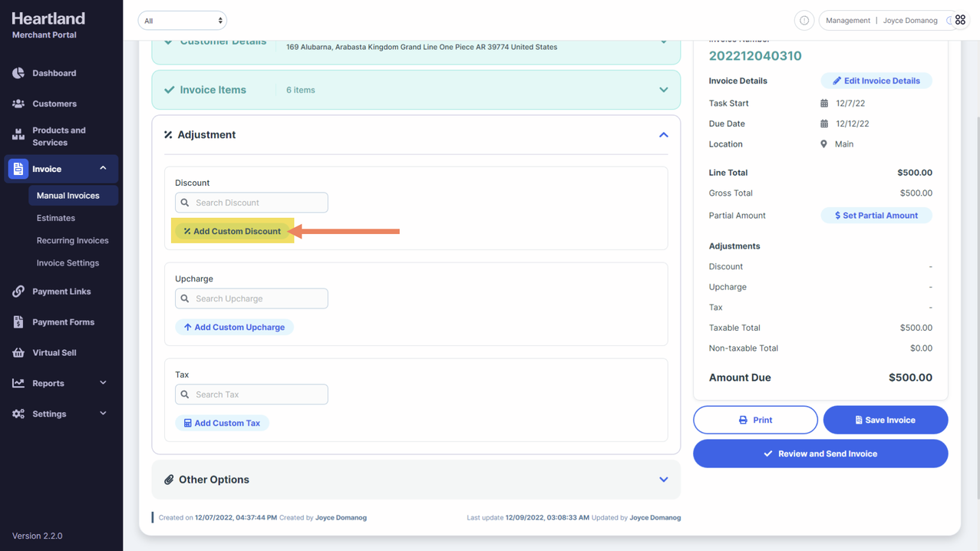Open Recurring Invoices page
Image resolution: width=980 pixels, height=551 pixels.
(72, 240)
